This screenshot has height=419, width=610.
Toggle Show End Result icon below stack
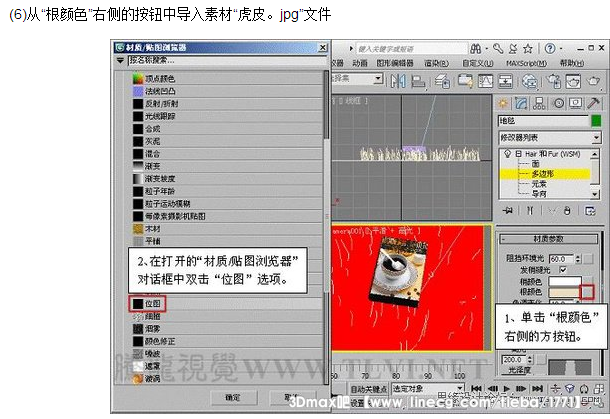530,211
